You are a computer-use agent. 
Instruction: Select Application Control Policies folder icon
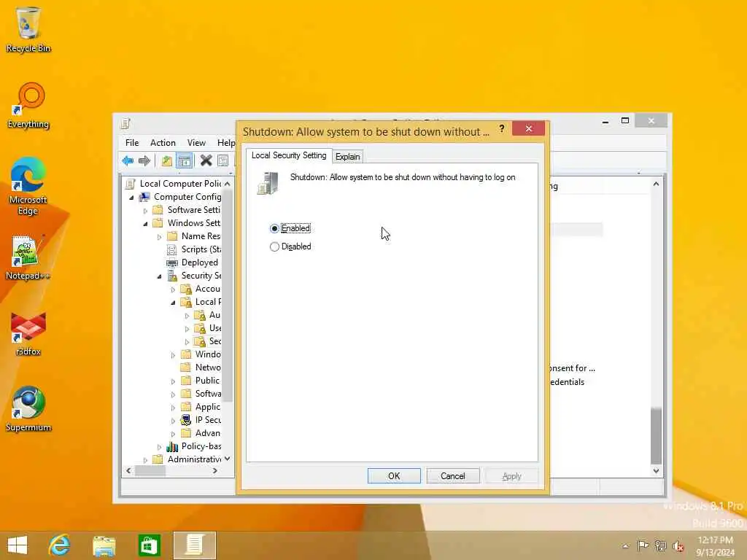click(186, 407)
